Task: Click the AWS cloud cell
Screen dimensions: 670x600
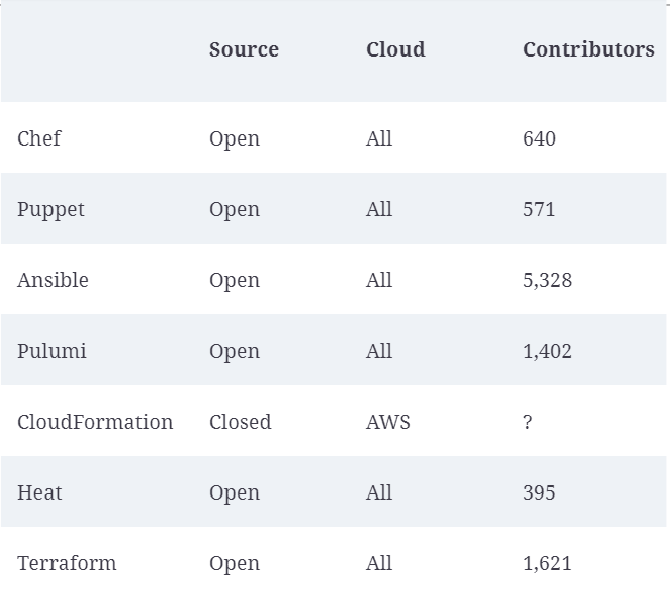Action: tap(388, 422)
